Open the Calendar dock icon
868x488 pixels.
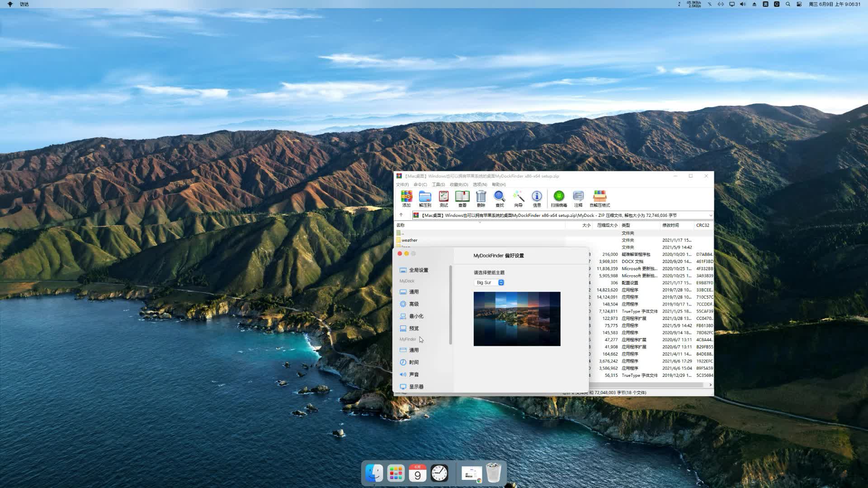[418, 473]
